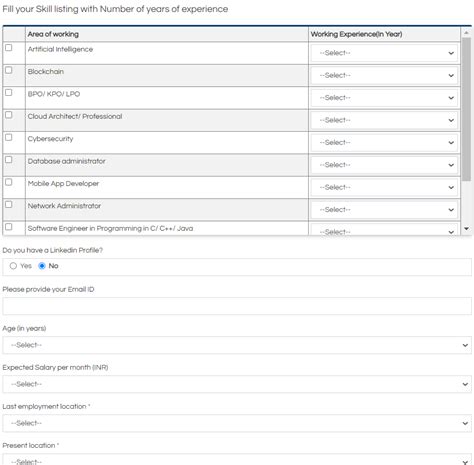Screen dimensions: 474x465
Task: Click the skill table scrollbar thumb
Action: point(466,109)
